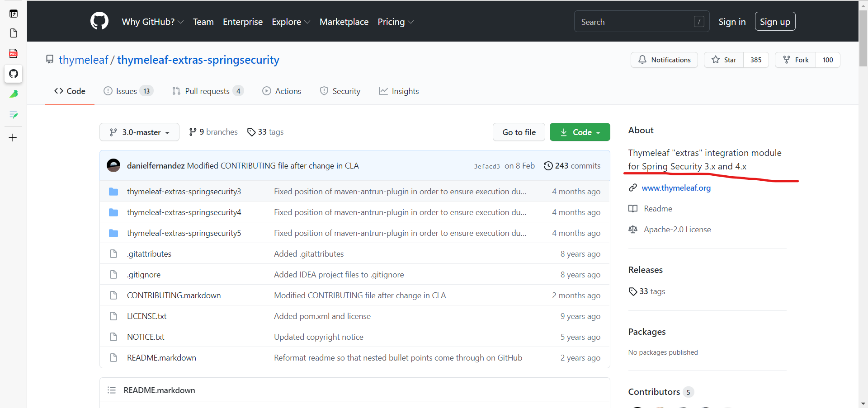The width and height of the screenshot is (868, 408).
Task: Open NOTICE.txt file
Action: [146, 337]
